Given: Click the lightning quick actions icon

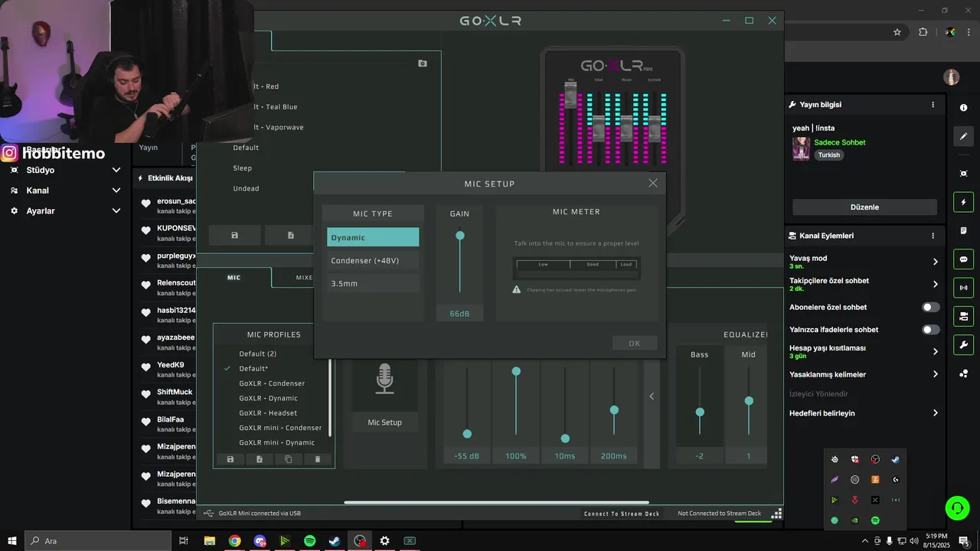Looking at the screenshot, I should tap(963, 202).
